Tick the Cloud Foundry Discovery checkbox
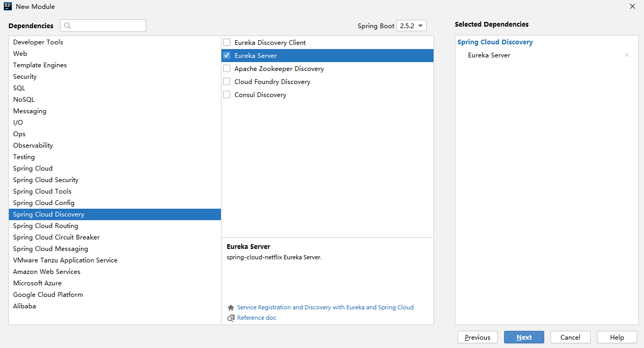Viewport: 644px width, 348px height. [x=227, y=81]
